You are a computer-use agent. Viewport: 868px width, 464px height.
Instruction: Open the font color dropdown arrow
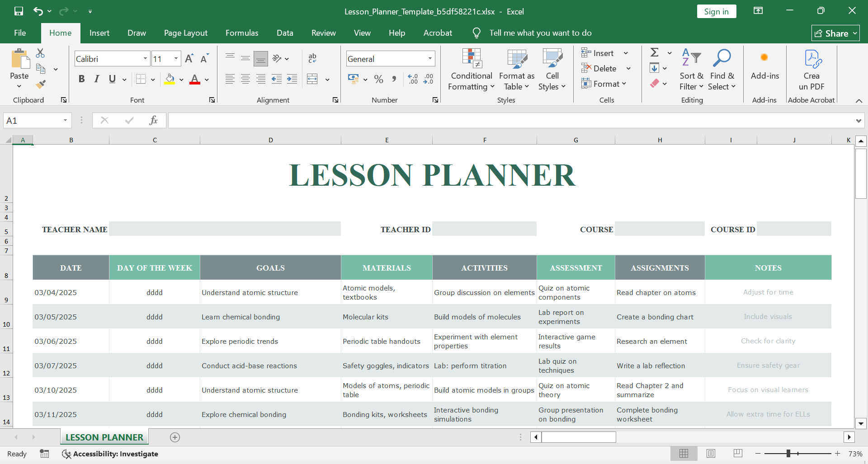207,80
